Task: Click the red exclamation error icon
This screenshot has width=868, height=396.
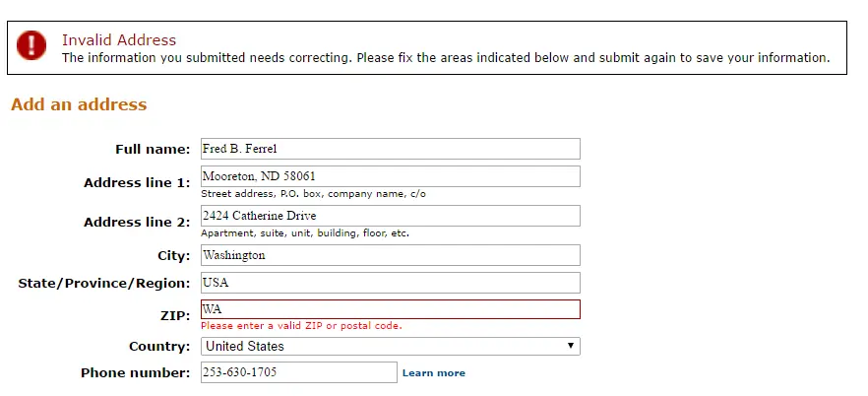Action: (31, 45)
